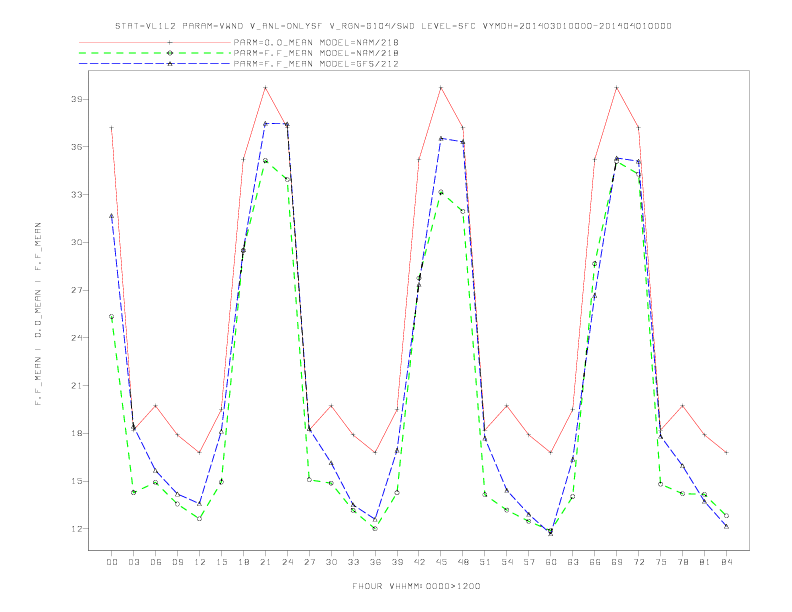
Task: Click the x-axis forecast hour label 75
Action: [x=661, y=562]
